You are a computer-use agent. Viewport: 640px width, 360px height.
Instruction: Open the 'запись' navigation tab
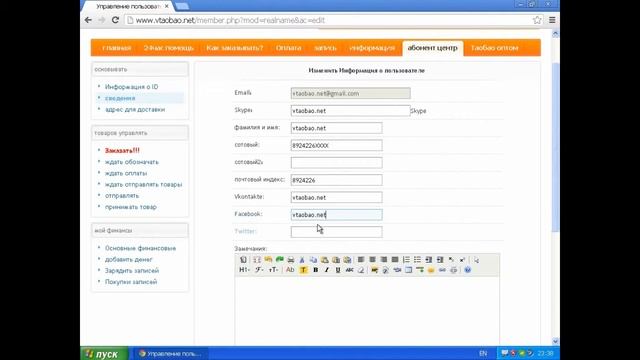pyautogui.click(x=325, y=48)
